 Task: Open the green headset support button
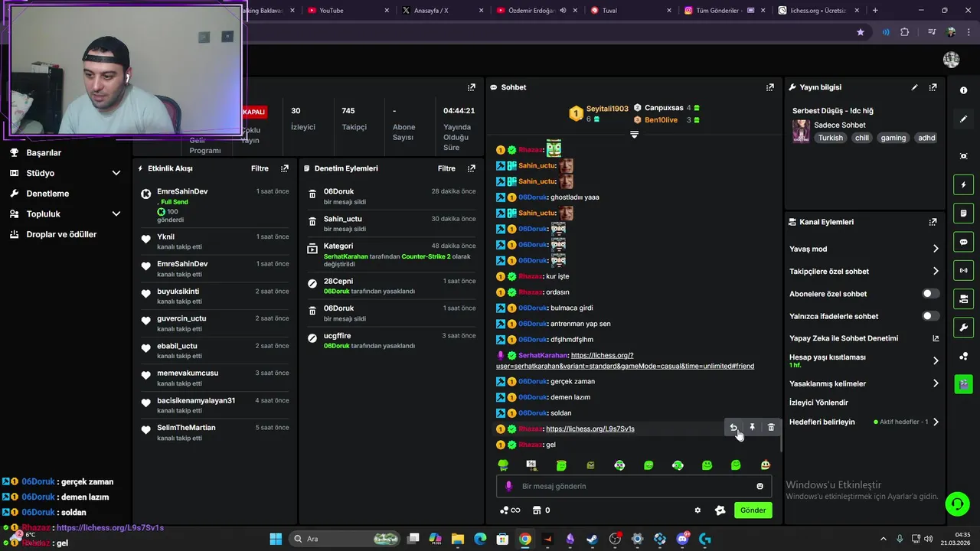(957, 504)
